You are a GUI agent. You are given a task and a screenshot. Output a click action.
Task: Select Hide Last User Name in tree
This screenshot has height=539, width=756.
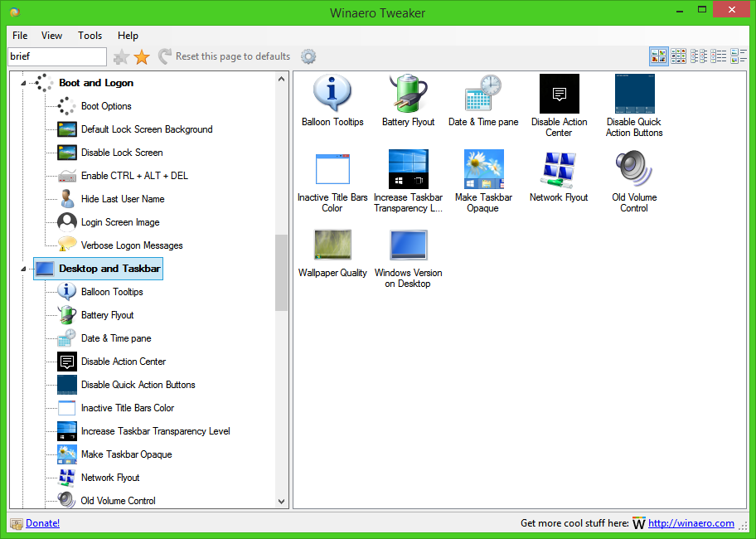(x=123, y=199)
